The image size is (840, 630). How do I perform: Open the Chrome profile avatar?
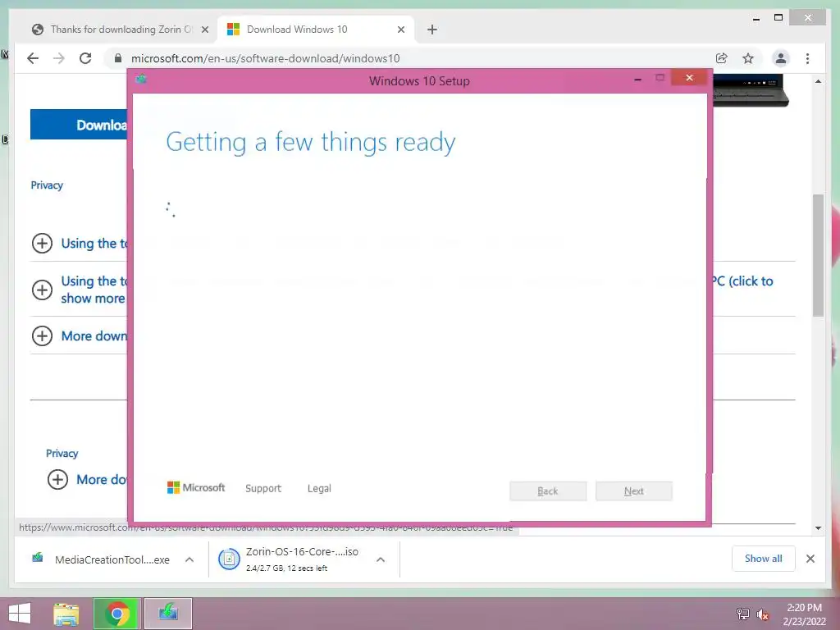coord(781,58)
